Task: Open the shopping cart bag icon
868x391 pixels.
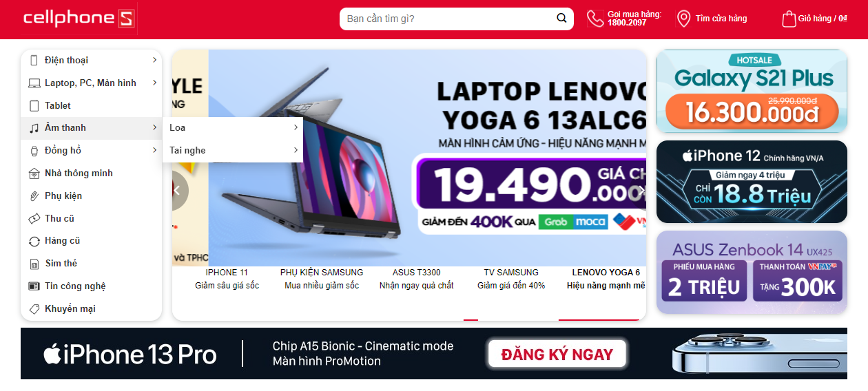Action: tap(789, 19)
